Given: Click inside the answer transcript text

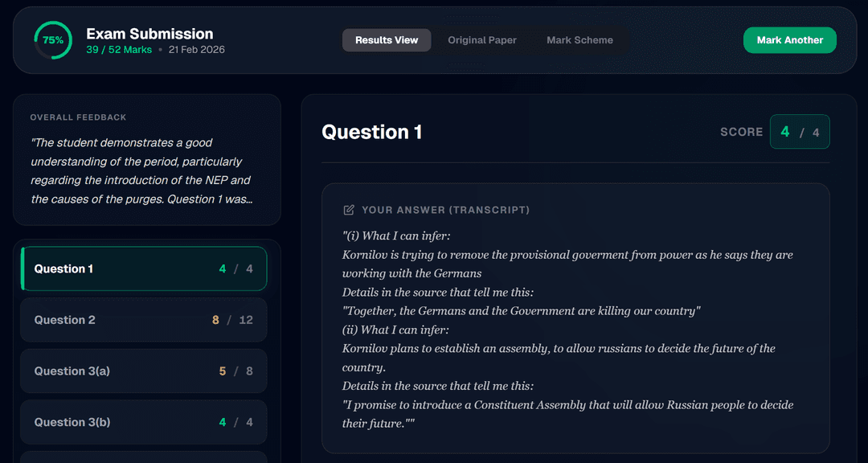Looking at the screenshot, I should 563,330.
